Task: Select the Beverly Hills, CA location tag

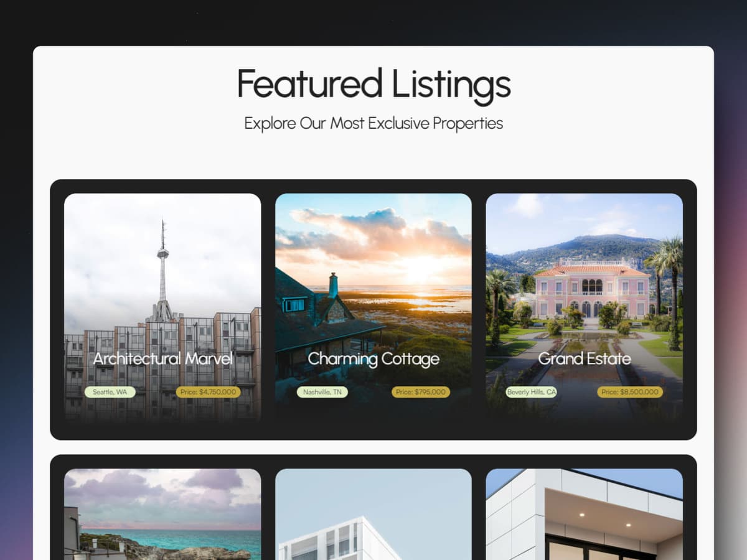Action: [531, 392]
